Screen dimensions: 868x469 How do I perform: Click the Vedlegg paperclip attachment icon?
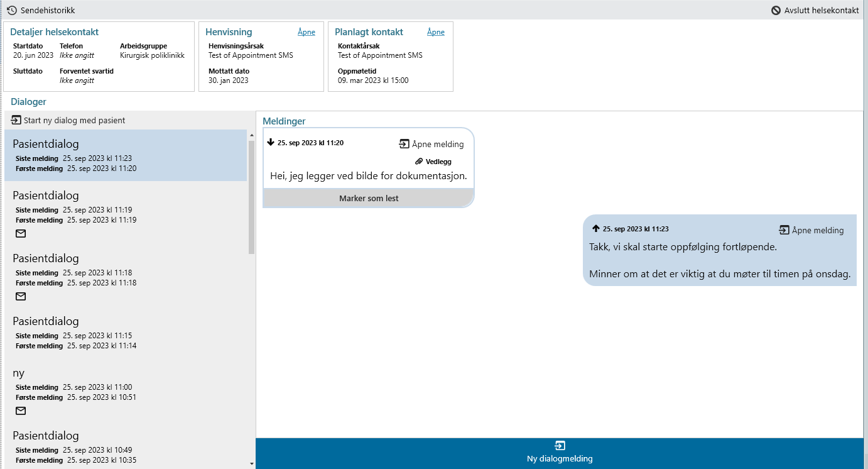420,162
